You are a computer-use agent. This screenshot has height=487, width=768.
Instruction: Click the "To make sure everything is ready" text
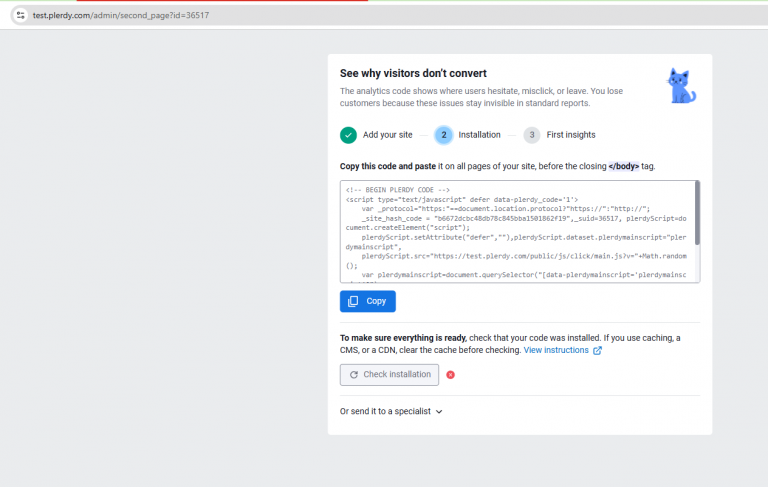pos(403,338)
